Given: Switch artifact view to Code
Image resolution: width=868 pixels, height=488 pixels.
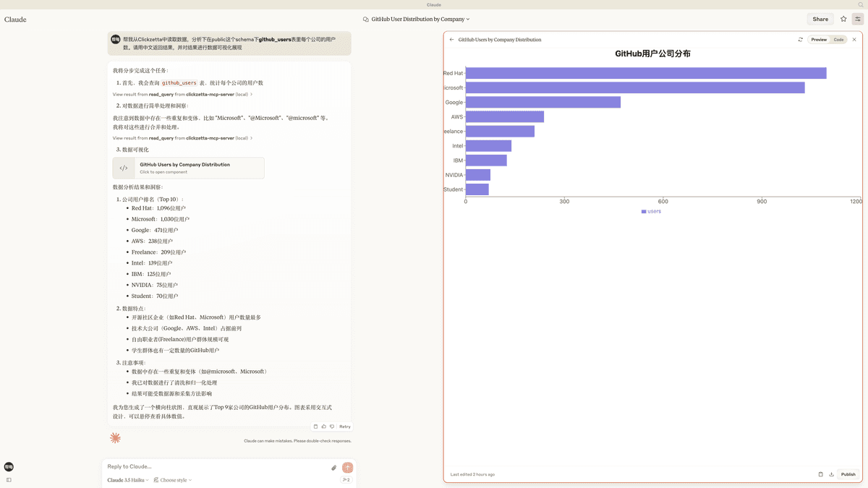Looking at the screenshot, I should click(838, 40).
